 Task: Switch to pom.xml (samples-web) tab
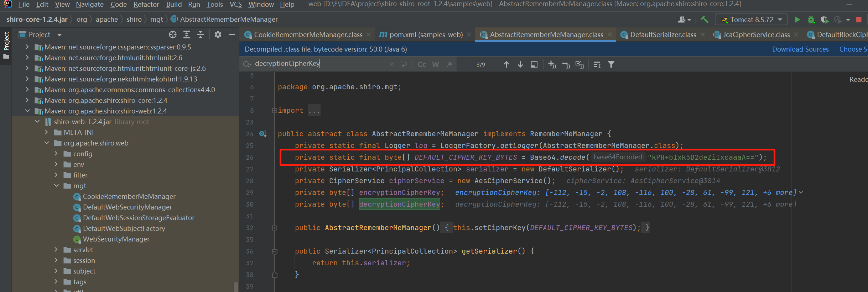pos(425,34)
